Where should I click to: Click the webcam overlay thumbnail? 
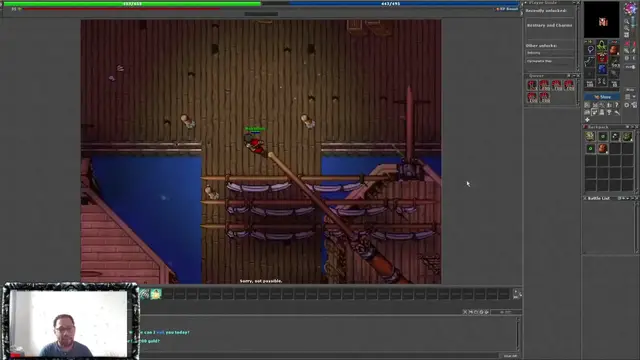click(x=70, y=321)
